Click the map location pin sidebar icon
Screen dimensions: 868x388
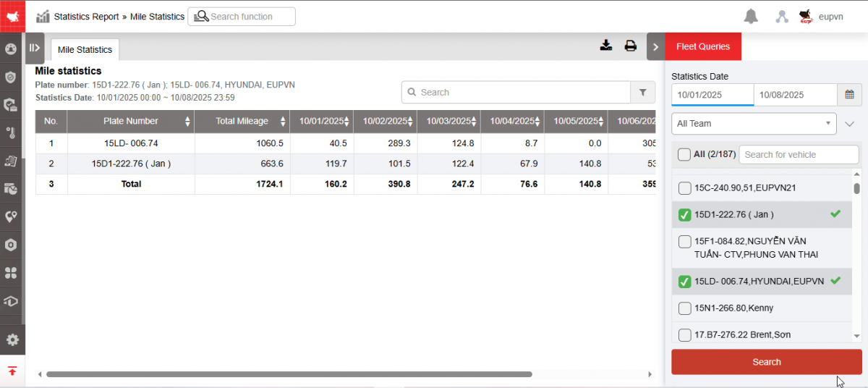pos(11,216)
